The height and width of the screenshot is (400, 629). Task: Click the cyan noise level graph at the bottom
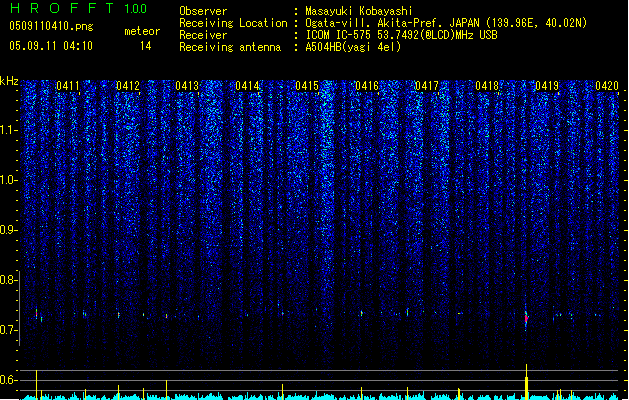click(321, 396)
